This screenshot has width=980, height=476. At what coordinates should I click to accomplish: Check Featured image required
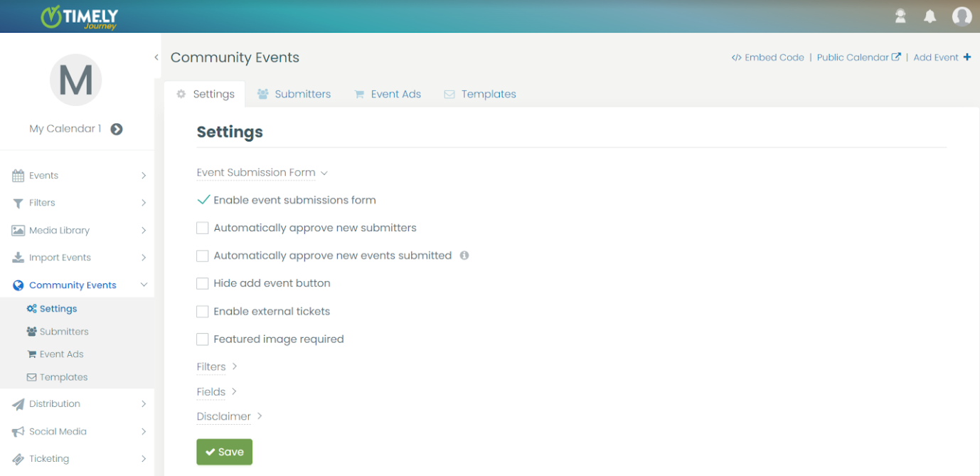[203, 339]
